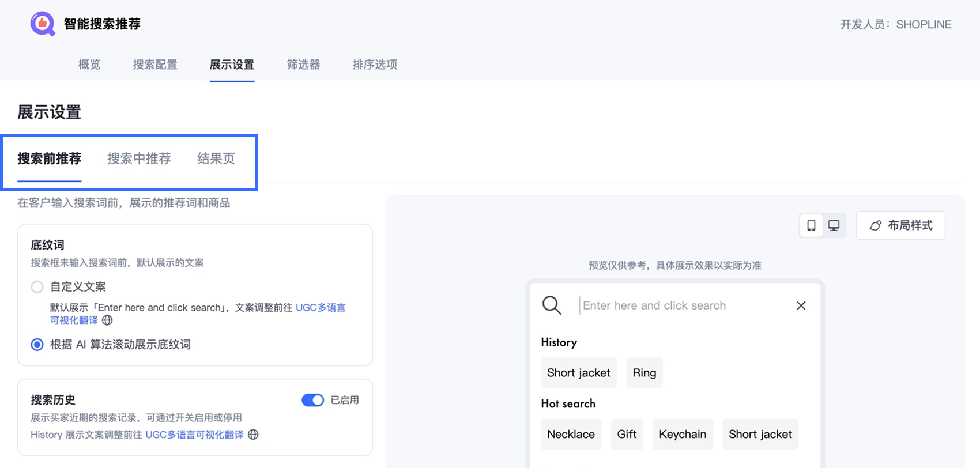980x468 pixels.
Task: Click the Enter here and click search field
Action: coord(680,305)
